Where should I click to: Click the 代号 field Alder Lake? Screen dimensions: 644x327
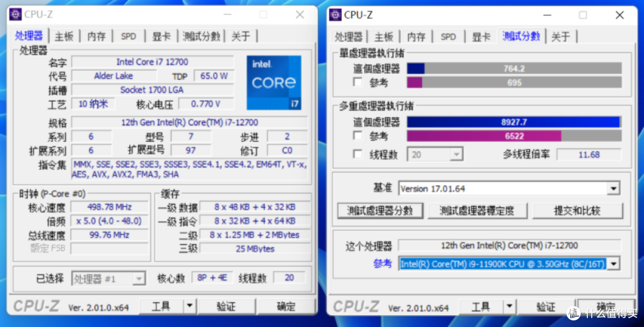point(113,76)
